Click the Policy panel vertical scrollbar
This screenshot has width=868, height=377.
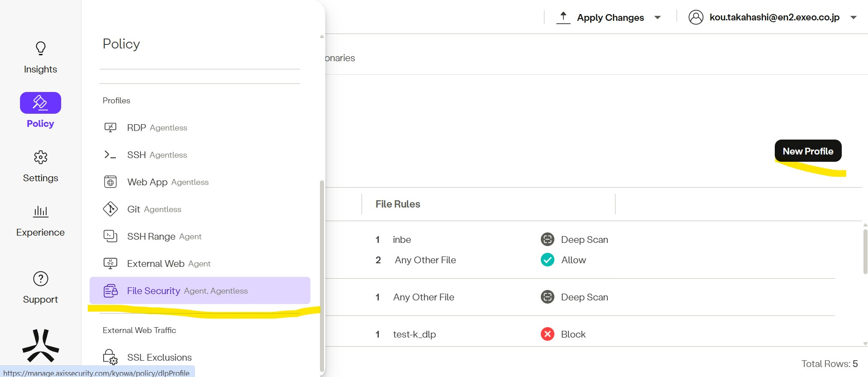coord(322,272)
